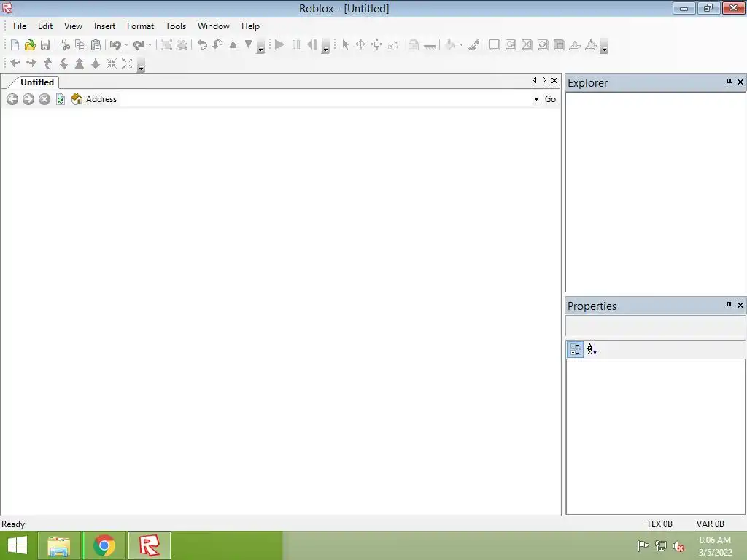Screen dimensions: 747x560
Task: Open the Tools menu
Action: click(175, 26)
